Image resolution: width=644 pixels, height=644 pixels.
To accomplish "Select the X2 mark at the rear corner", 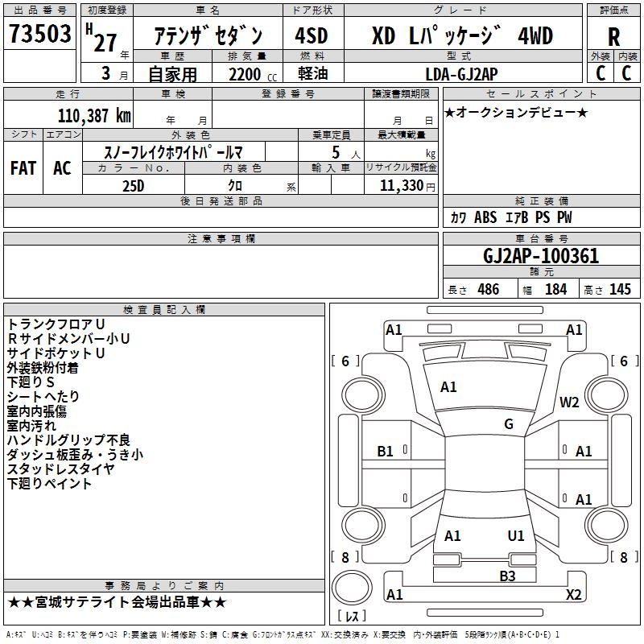I will tap(574, 595).
